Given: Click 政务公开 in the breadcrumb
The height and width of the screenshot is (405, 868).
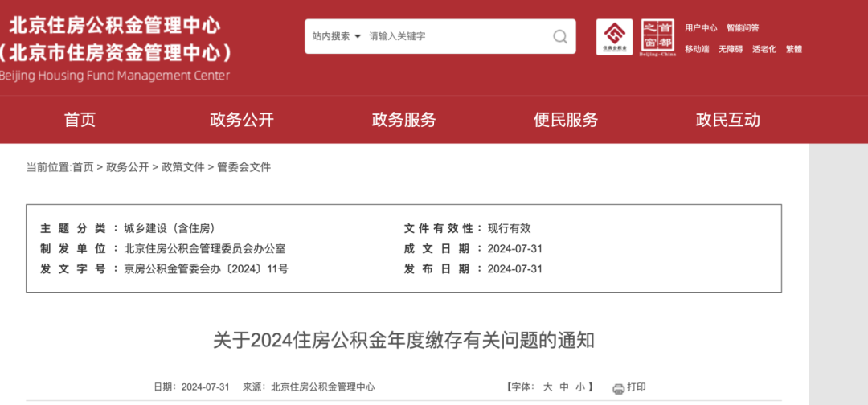Looking at the screenshot, I should [x=127, y=167].
